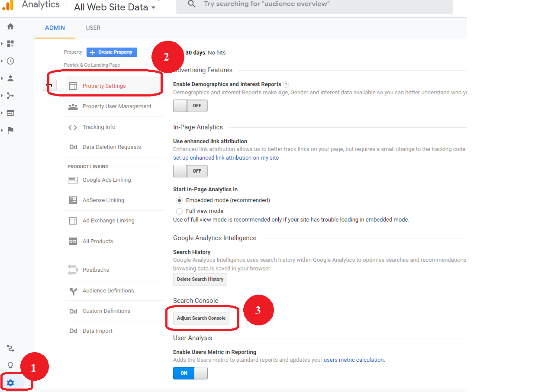
Task: Open the All Web Site Data dropdown
Action: tap(115, 7)
